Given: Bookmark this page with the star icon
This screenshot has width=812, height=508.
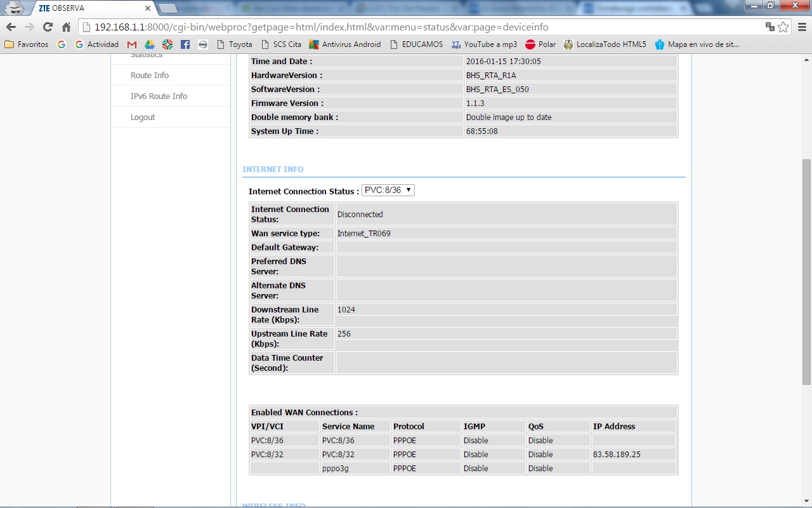Looking at the screenshot, I should coord(783,27).
